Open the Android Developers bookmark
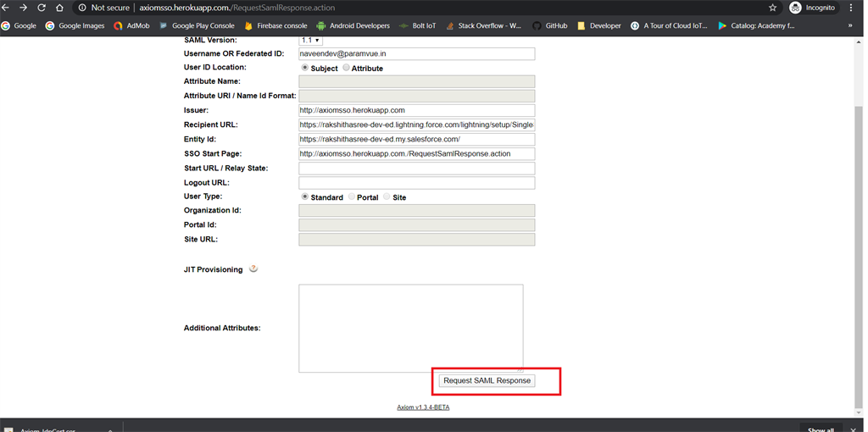868x432 pixels. click(x=353, y=25)
